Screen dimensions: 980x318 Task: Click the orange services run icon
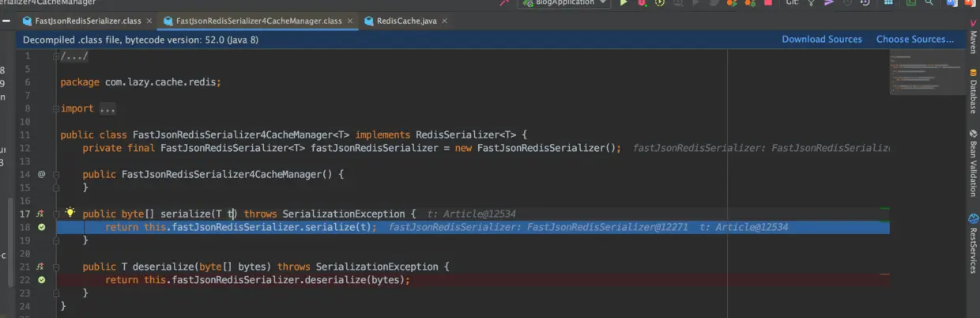pos(731,3)
